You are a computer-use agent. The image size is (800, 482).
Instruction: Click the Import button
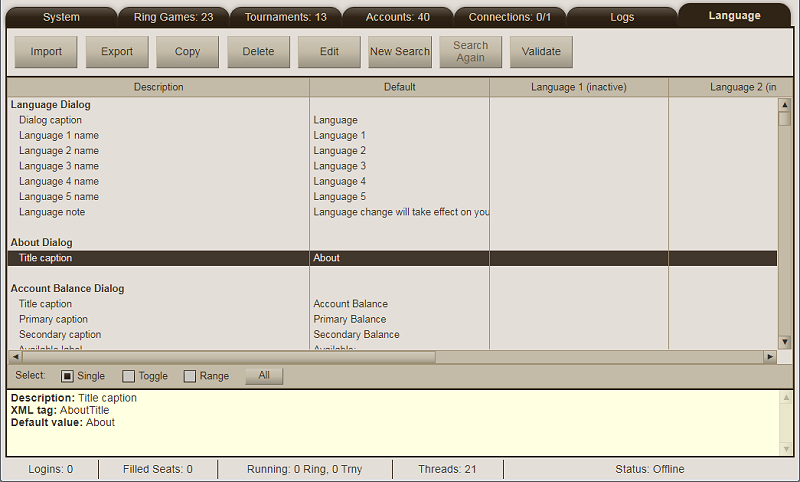[x=46, y=52]
